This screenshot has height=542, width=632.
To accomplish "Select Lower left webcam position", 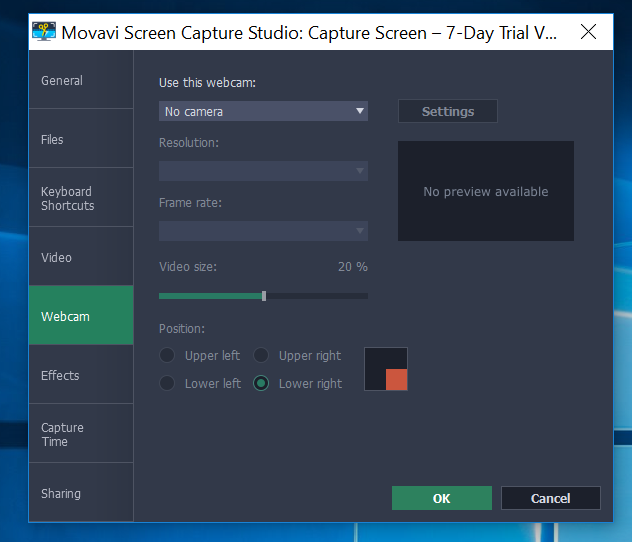I will coord(167,384).
